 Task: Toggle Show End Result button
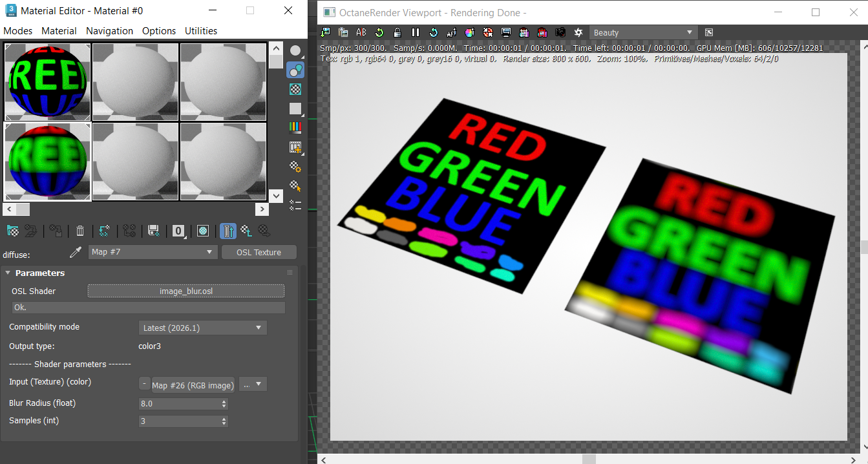228,231
